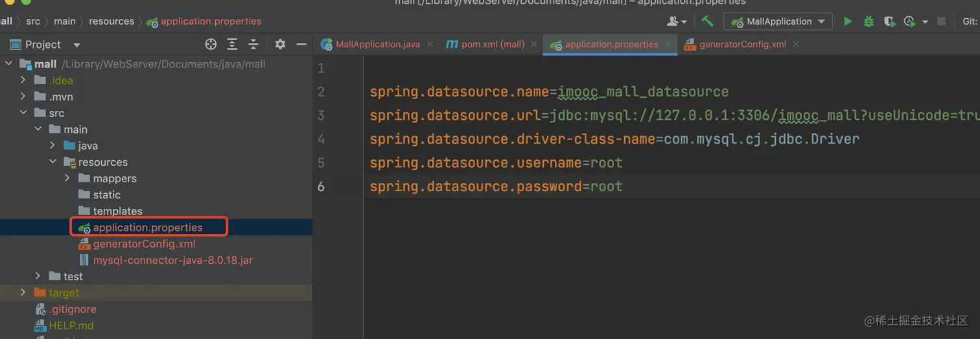
Task: Close the pom.xml (mall) tab
Action: point(534,44)
